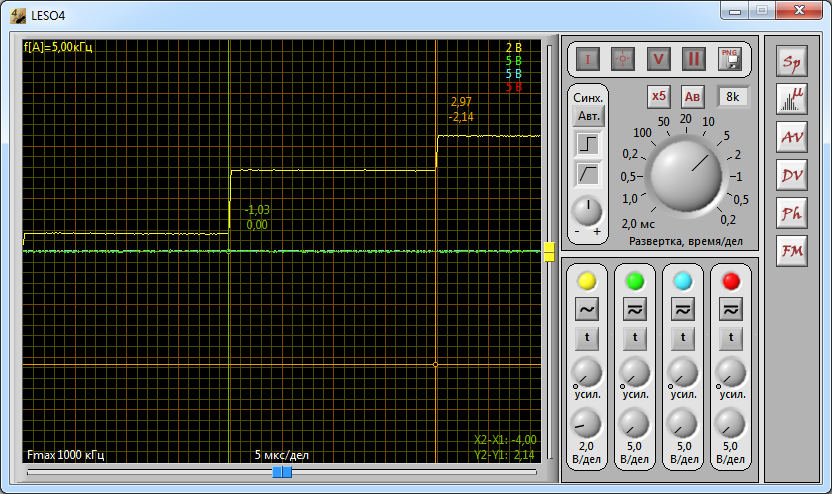Click the 'Ав' auto button
The width and height of the screenshot is (832, 494).
coord(692,97)
